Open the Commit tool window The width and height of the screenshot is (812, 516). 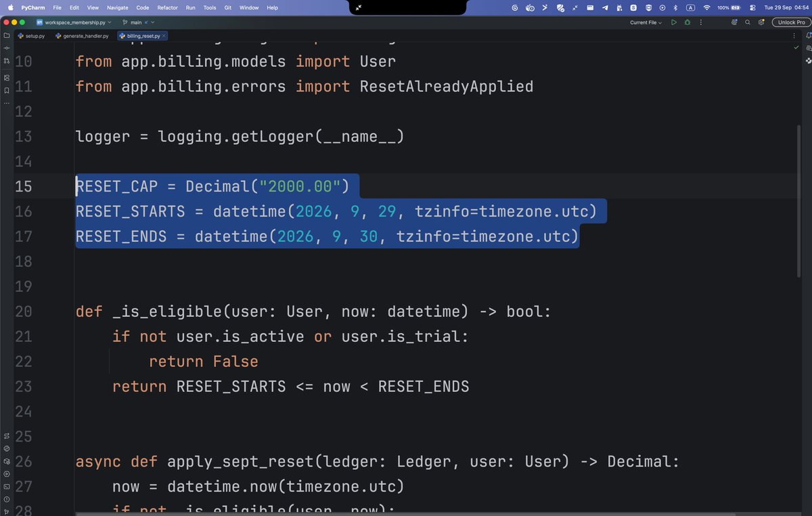[x=7, y=49]
